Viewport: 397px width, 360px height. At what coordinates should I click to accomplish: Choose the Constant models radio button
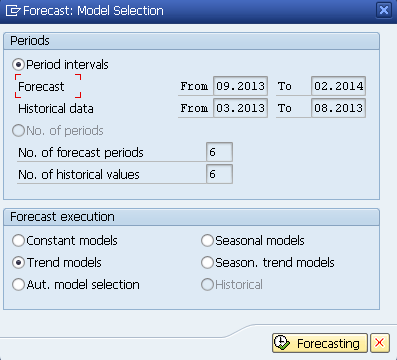[18, 240]
